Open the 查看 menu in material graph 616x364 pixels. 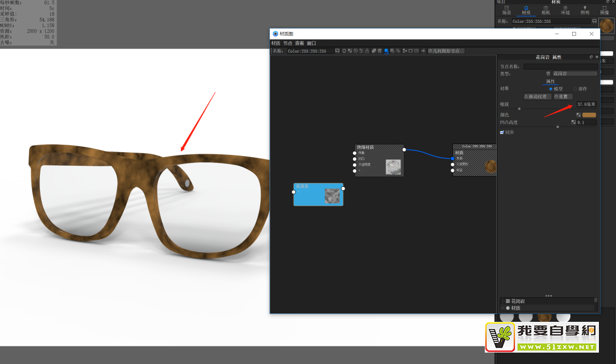click(x=299, y=43)
